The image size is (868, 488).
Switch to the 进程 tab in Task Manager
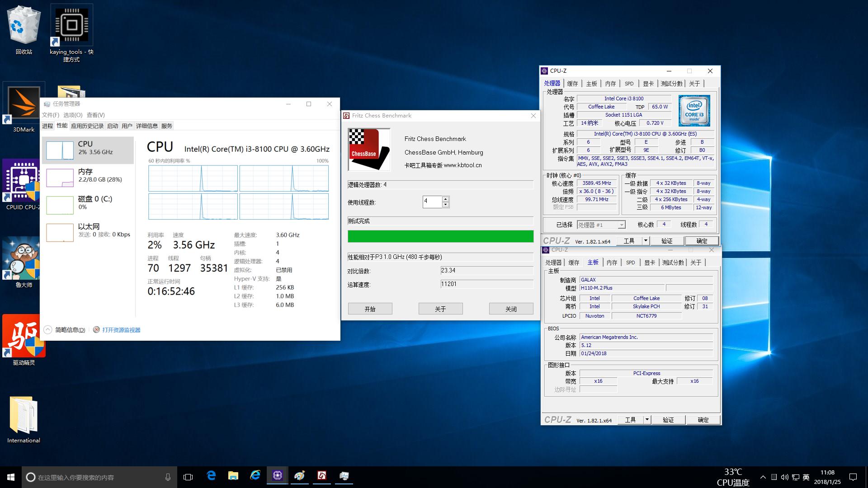tap(47, 126)
